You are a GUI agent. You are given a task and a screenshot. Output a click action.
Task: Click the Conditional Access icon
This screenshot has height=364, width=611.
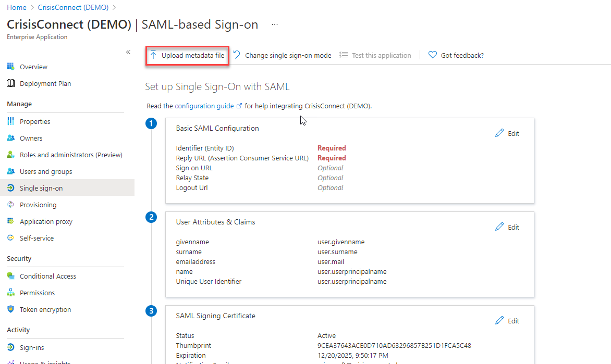point(10,276)
